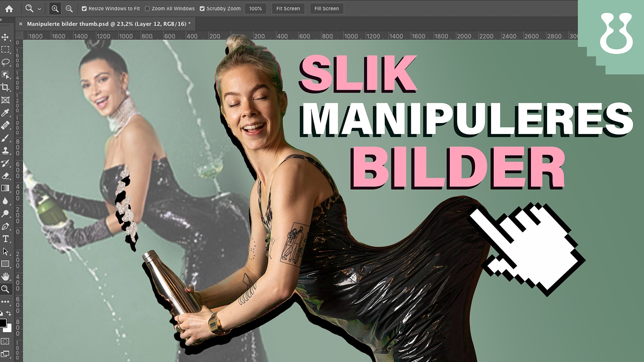The height and width of the screenshot is (362, 644).
Task: Select the Brush tool
Action: point(5,138)
